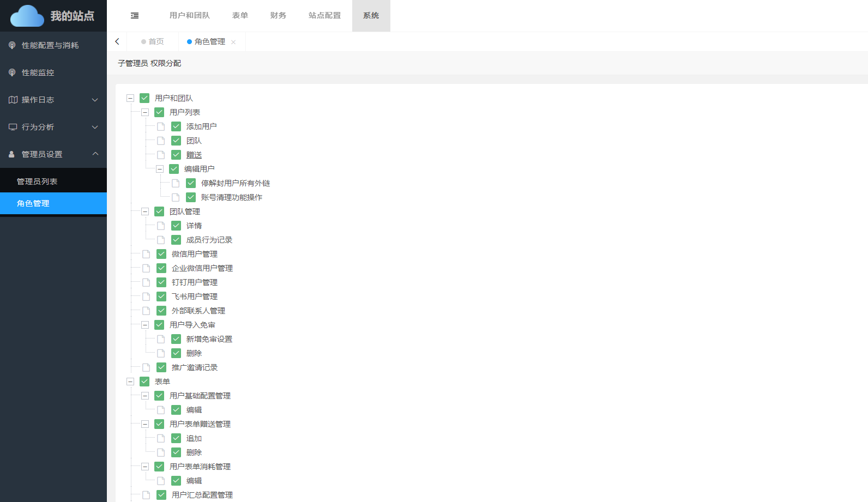The image size is (868, 502).
Task: Click the 钉钉用户管理 tree label
Action: pyautogui.click(x=195, y=282)
